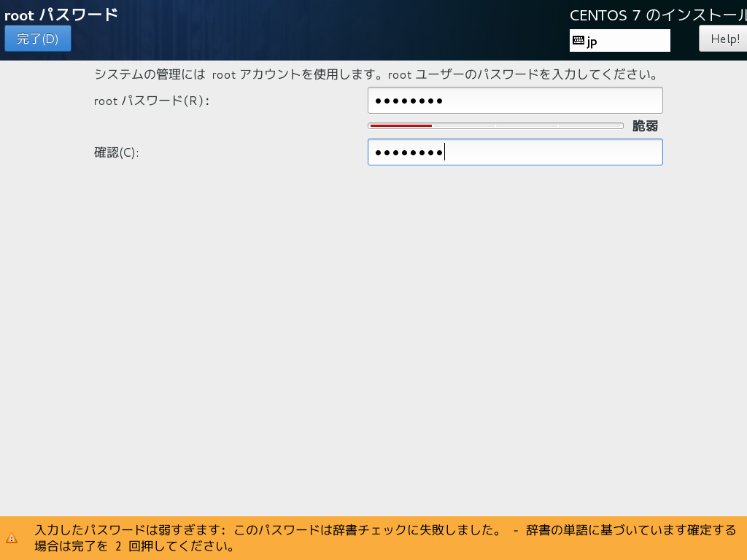Viewport: 747px width, 560px height.
Task: Click the warning triangle icon in orange bar
Action: pos(12,538)
